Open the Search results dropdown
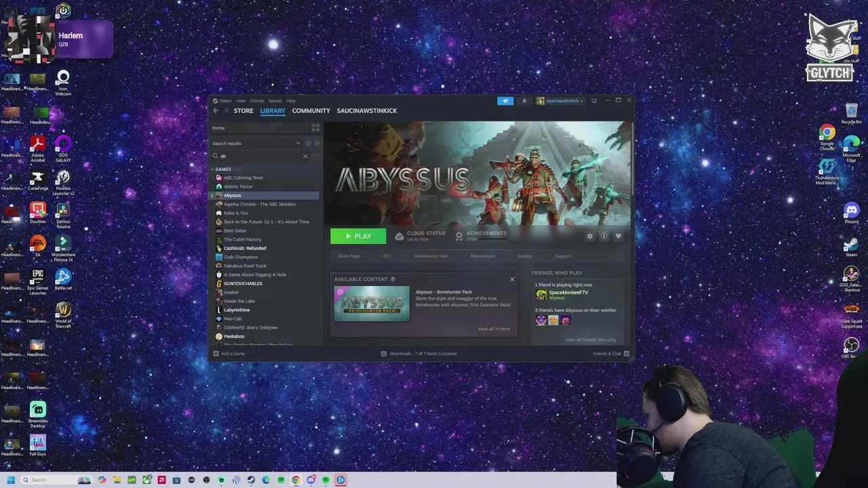Screen dimensions: 868x488 point(256,143)
